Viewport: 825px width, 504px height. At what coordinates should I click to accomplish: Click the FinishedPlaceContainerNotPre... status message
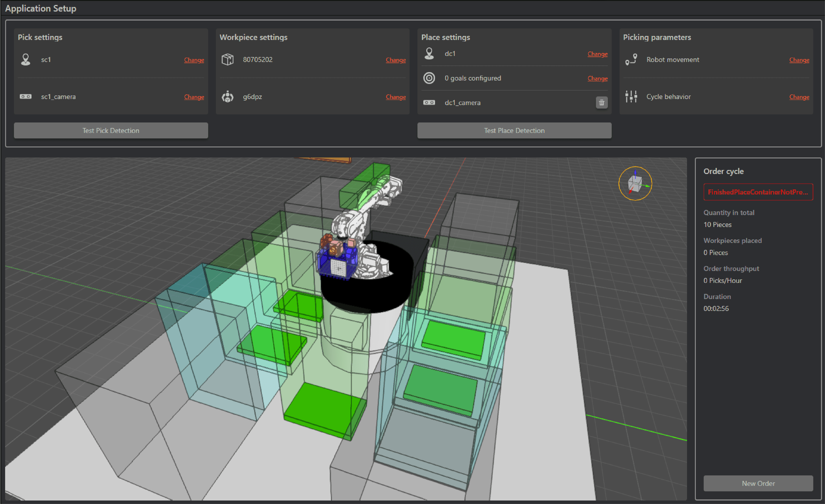pos(758,192)
